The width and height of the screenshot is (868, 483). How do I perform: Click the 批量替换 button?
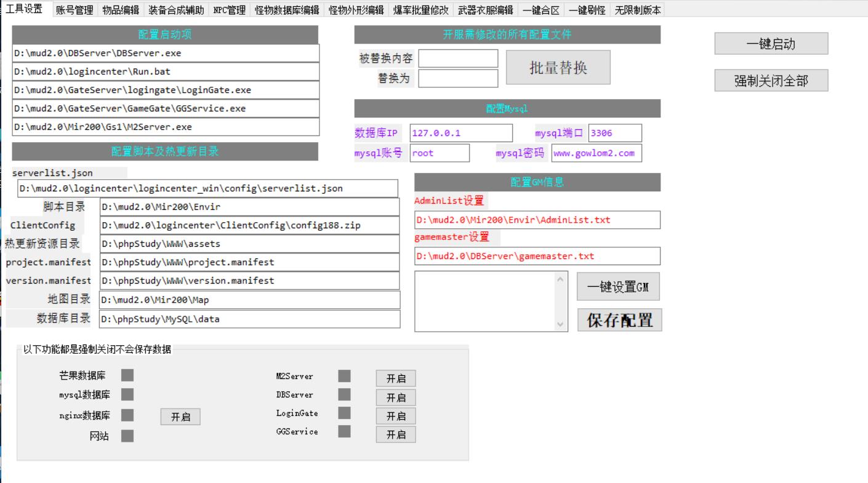pos(558,67)
